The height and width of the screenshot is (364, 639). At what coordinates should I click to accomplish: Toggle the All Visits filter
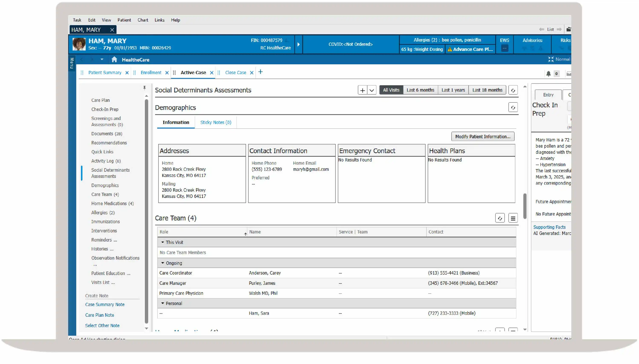click(391, 90)
